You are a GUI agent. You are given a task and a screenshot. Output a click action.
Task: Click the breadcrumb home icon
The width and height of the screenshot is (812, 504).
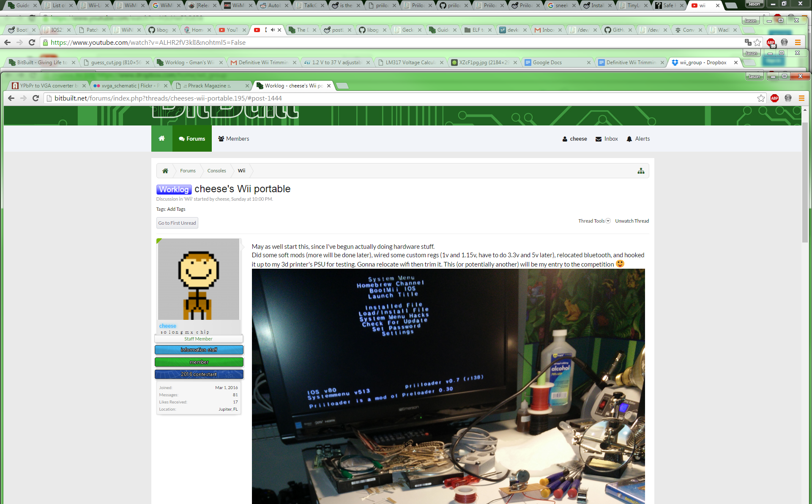(x=165, y=171)
